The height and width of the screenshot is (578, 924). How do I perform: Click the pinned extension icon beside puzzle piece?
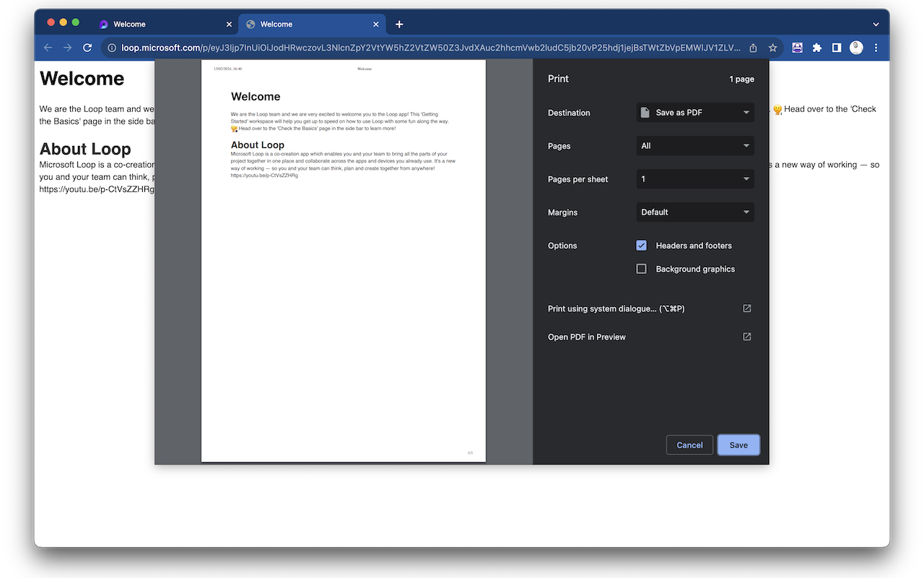click(797, 48)
